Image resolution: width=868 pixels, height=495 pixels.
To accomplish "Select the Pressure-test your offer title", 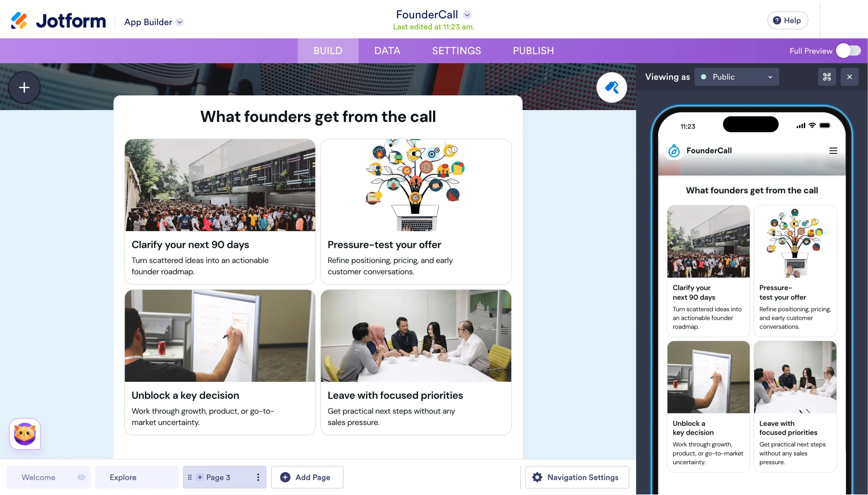I will (384, 244).
